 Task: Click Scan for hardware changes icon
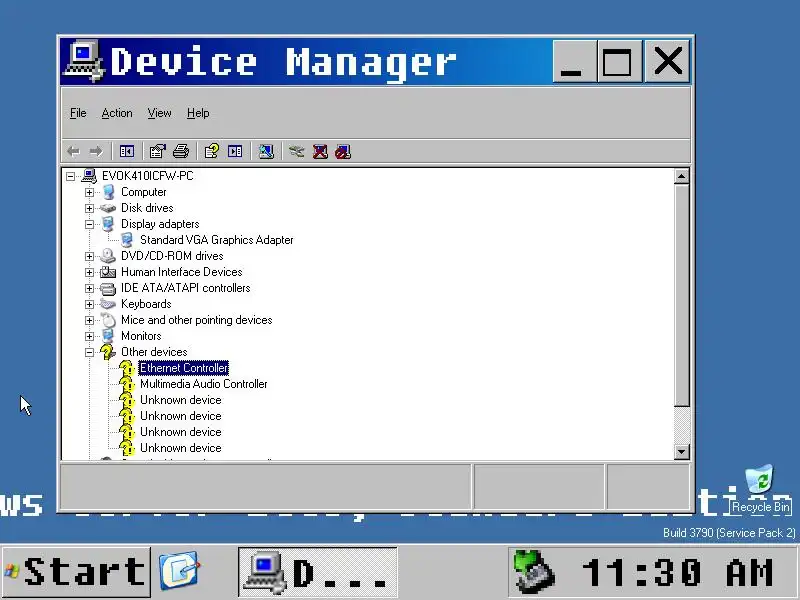point(266,152)
